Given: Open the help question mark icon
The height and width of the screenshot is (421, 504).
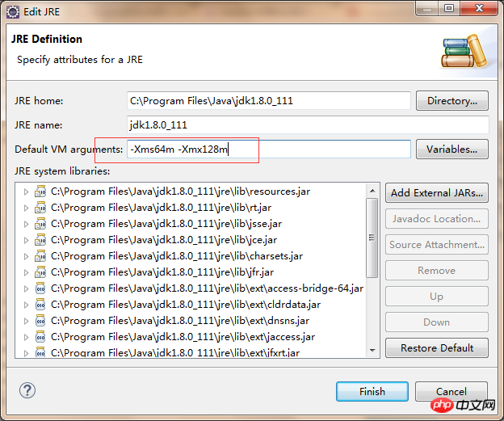Looking at the screenshot, I should (27, 390).
